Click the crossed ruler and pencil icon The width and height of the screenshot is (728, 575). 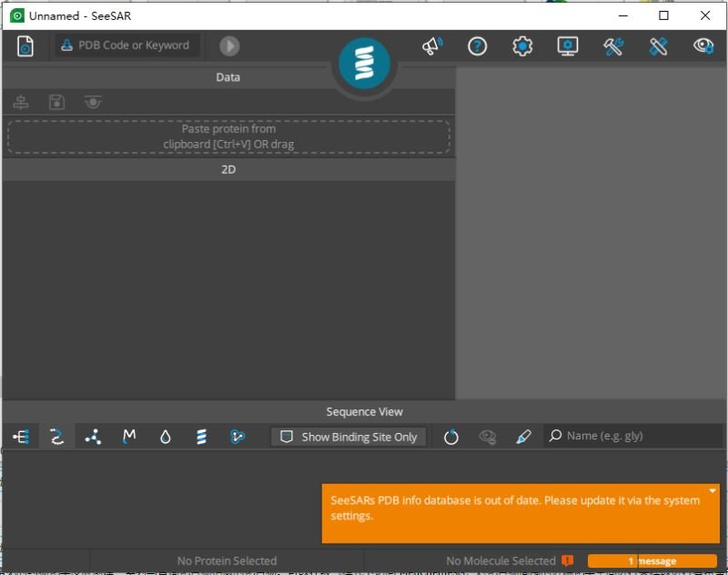658,45
